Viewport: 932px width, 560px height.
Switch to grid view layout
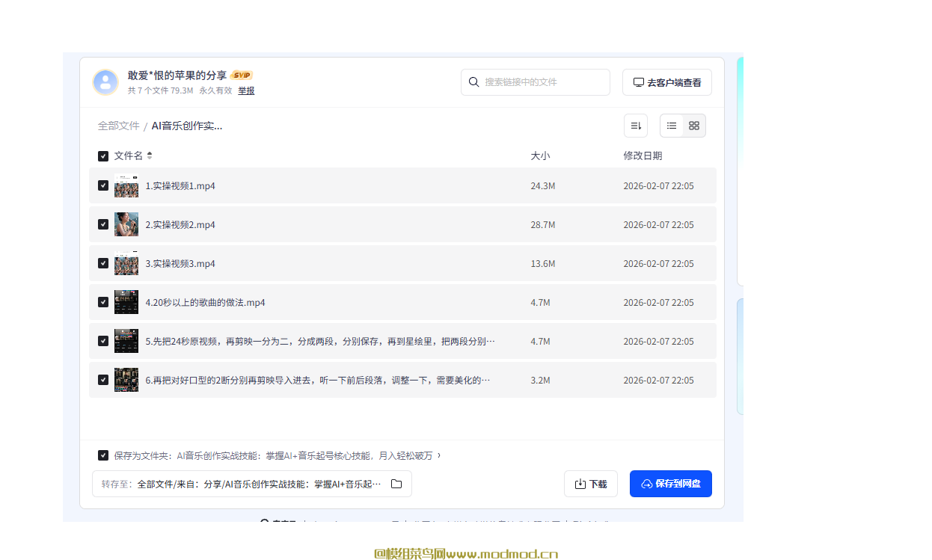point(694,126)
